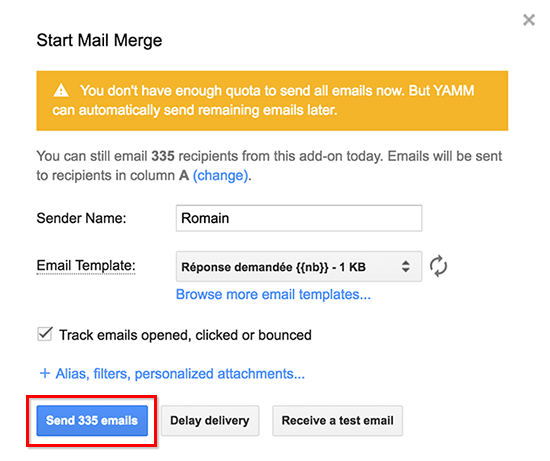Screen dimensions: 550x461
Task: Click the template selector up-down arrows
Action: click(x=405, y=266)
